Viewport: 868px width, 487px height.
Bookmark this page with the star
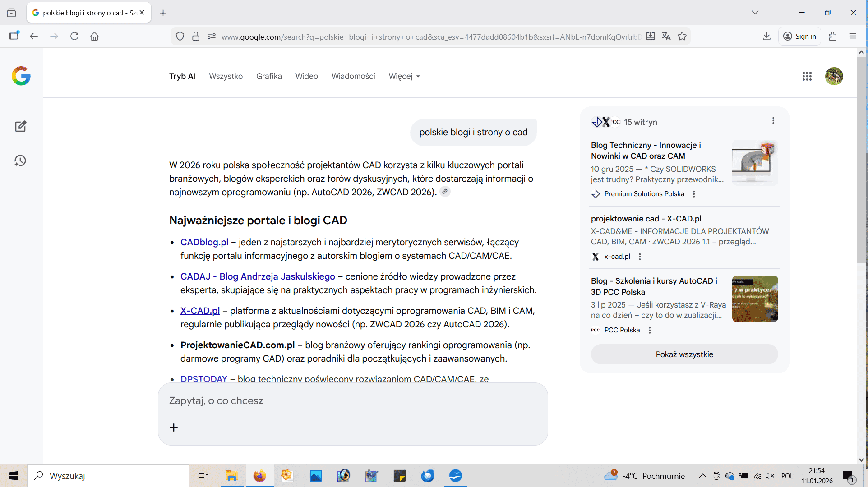click(x=682, y=37)
